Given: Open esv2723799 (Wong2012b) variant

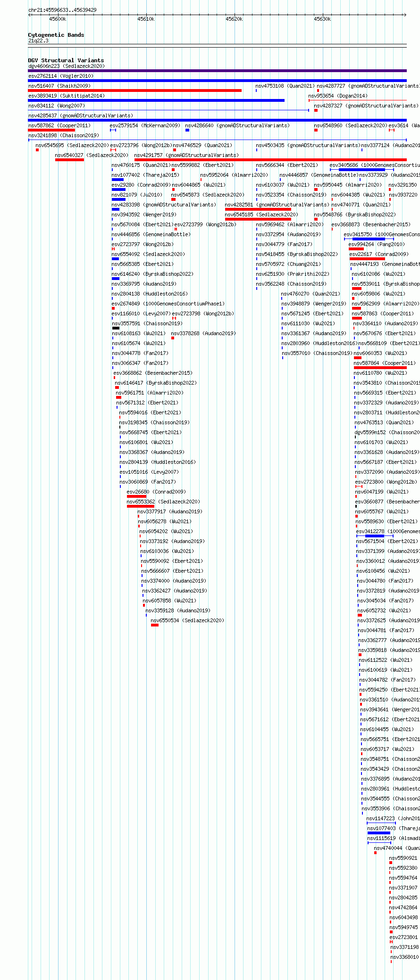Looking at the screenshot, I should (205, 225).
